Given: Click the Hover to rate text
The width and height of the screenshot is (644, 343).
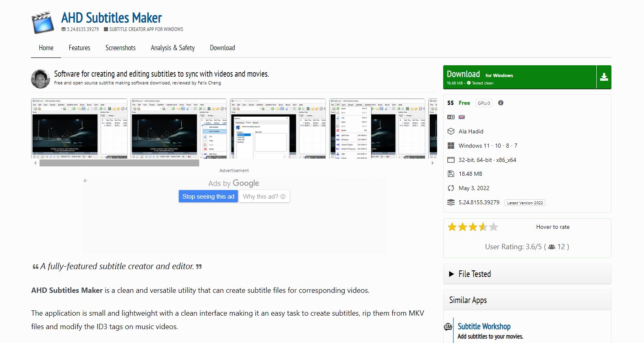Looking at the screenshot, I should [553, 227].
